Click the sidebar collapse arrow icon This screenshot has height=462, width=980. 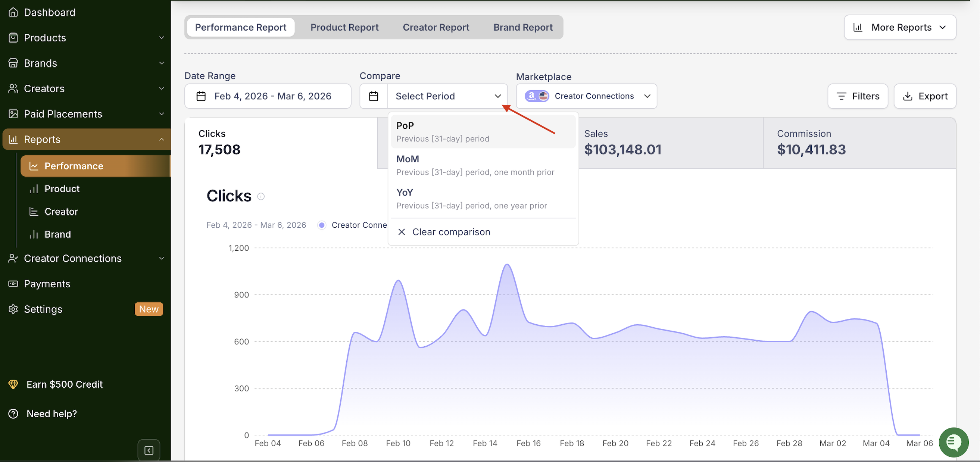coord(149,450)
